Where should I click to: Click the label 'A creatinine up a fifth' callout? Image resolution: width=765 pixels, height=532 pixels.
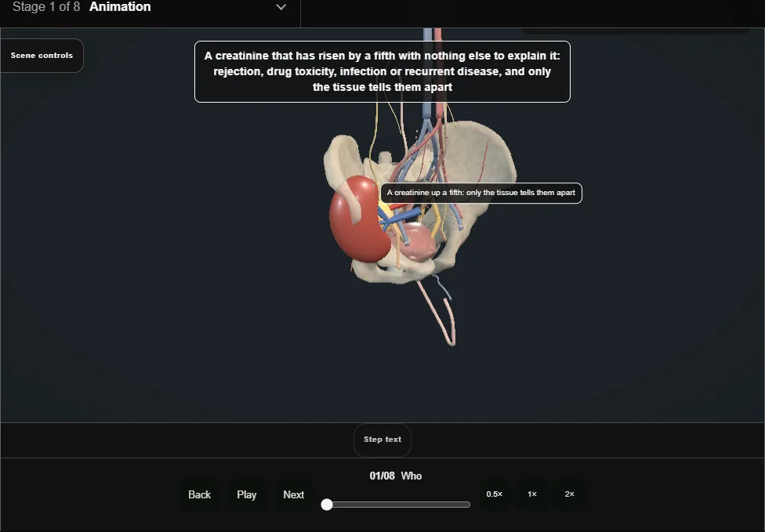(481, 193)
